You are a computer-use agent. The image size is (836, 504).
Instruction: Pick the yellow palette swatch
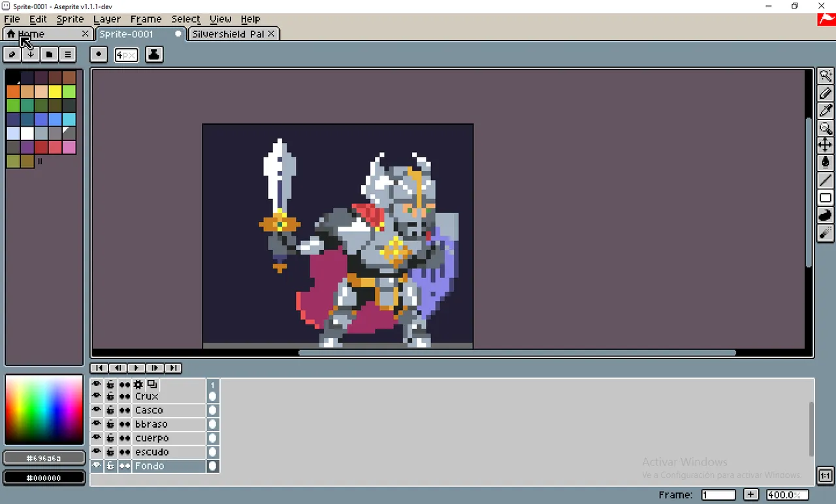[55, 91]
